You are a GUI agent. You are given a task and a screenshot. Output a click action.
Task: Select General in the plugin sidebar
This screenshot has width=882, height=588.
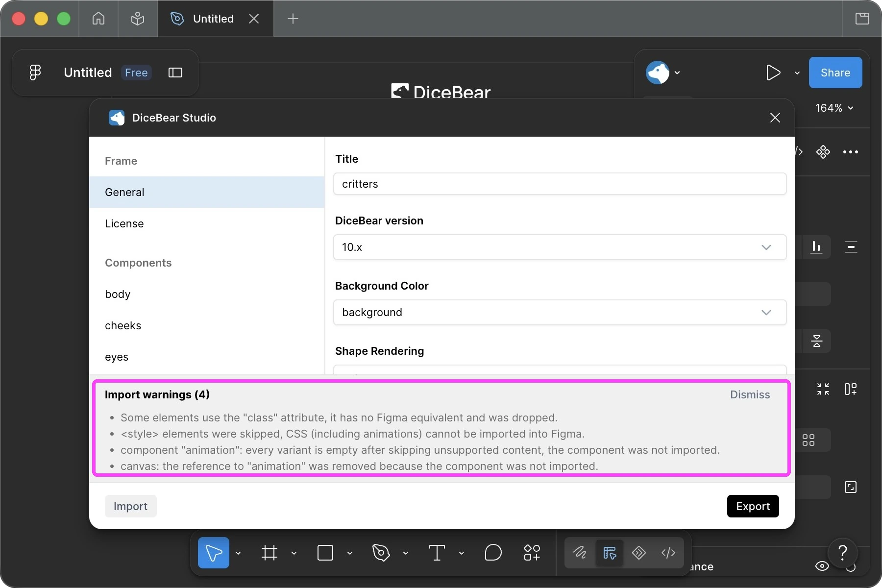tap(207, 192)
